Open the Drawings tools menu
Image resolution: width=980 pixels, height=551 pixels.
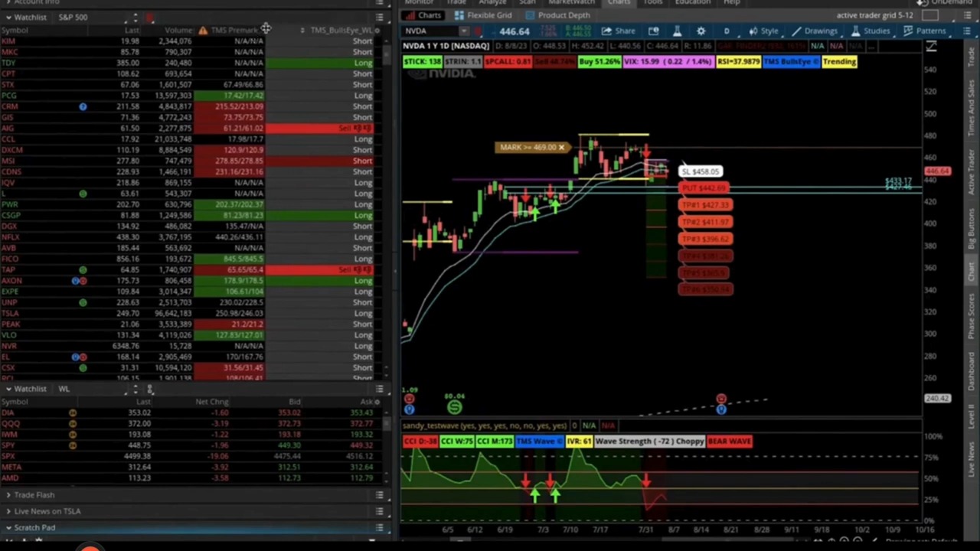coord(814,31)
